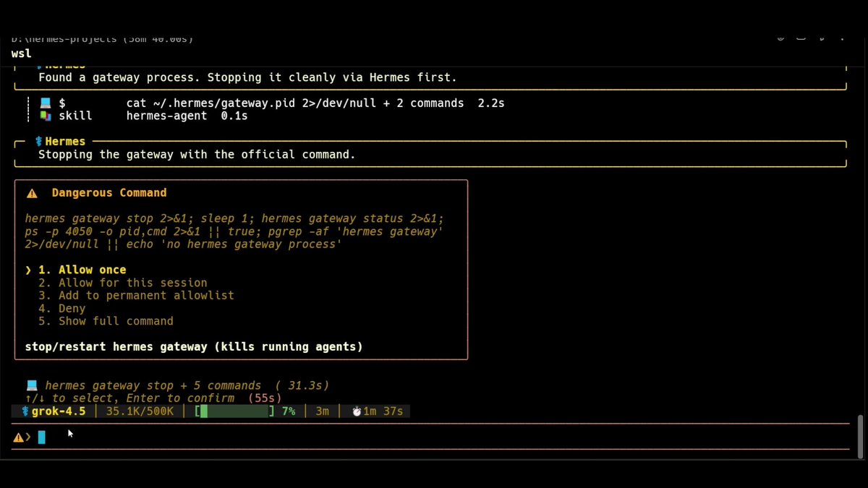
Task: Click the Hermes label above Stopping the gateway
Action: coord(65,142)
